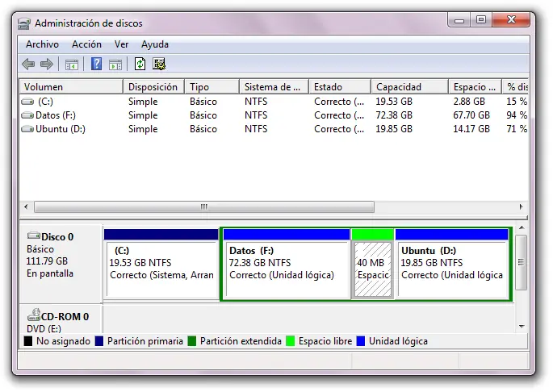Image resolution: width=553 pixels, height=392 pixels.
Task: Sort by the Tipo column header
Action: (x=212, y=87)
